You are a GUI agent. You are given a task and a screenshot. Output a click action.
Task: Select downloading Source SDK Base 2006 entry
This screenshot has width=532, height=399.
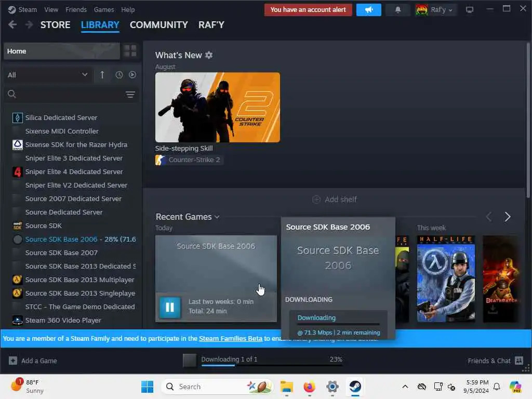[x=81, y=239]
